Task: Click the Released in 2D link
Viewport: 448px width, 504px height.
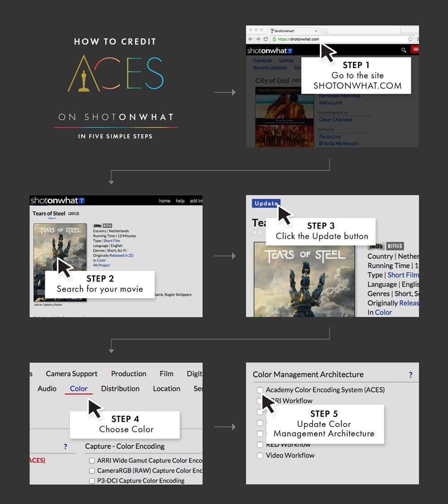Action: click(x=121, y=255)
